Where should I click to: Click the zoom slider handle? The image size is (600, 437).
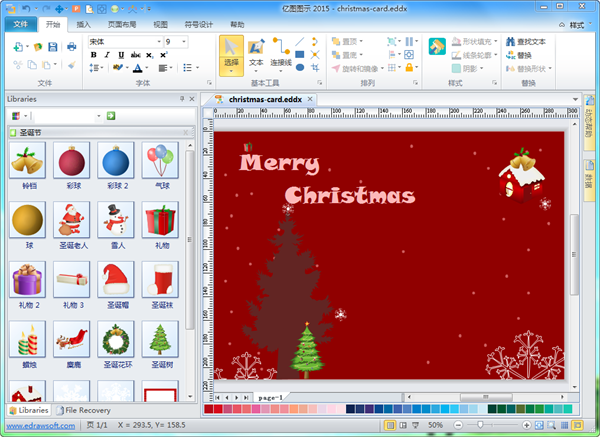480,425
